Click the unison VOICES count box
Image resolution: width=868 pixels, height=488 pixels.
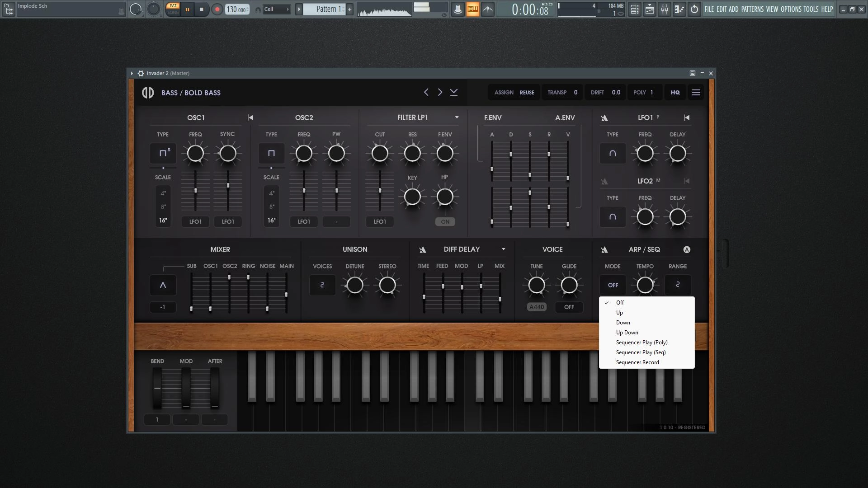(x=322, y=285)
